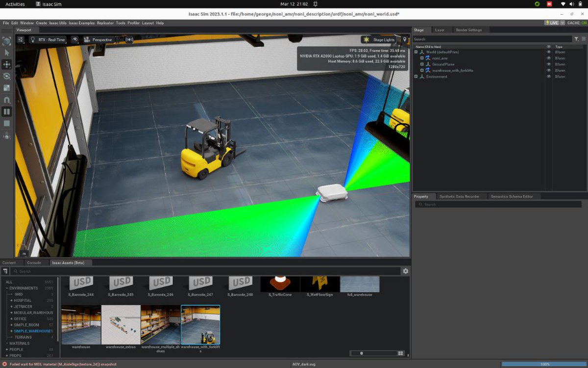Open the Synthetic Data Recorder tab

click(x=459, y=196)
